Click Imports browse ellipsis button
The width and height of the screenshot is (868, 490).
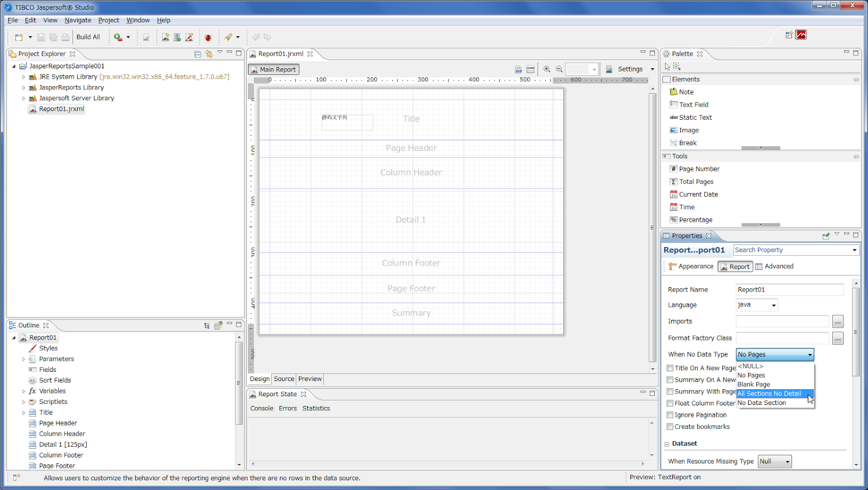838,322
